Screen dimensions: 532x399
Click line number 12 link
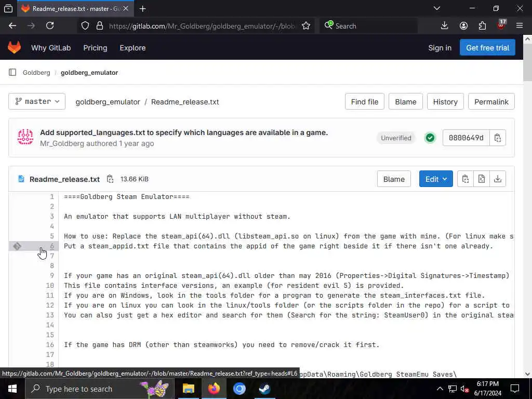50,305
